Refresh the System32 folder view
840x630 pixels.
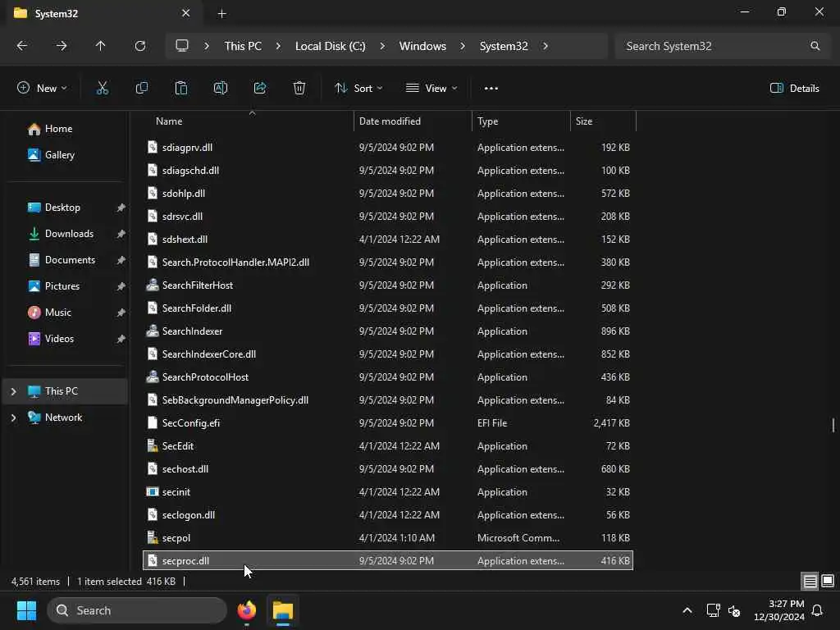pyautogui.click(x=139, y=46)
